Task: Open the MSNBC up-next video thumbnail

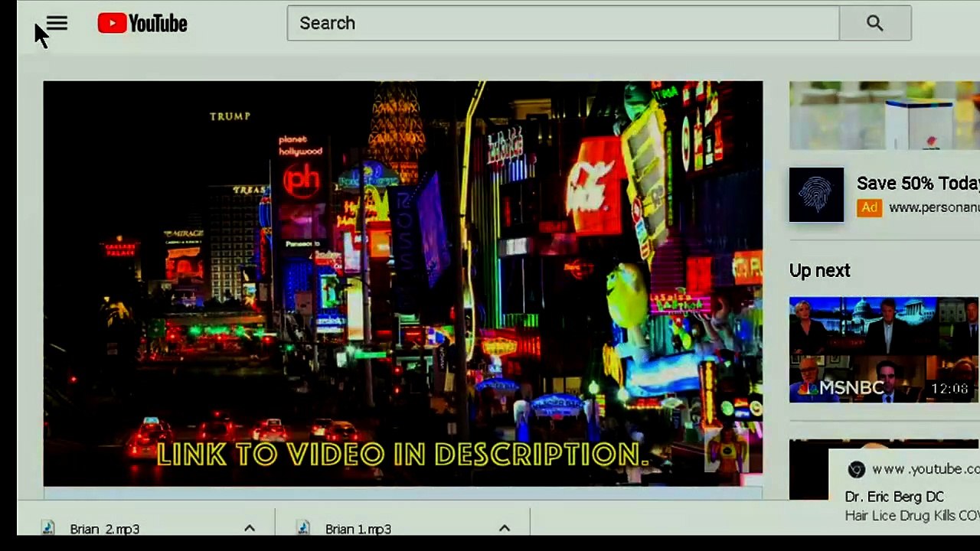Action: 884,350
